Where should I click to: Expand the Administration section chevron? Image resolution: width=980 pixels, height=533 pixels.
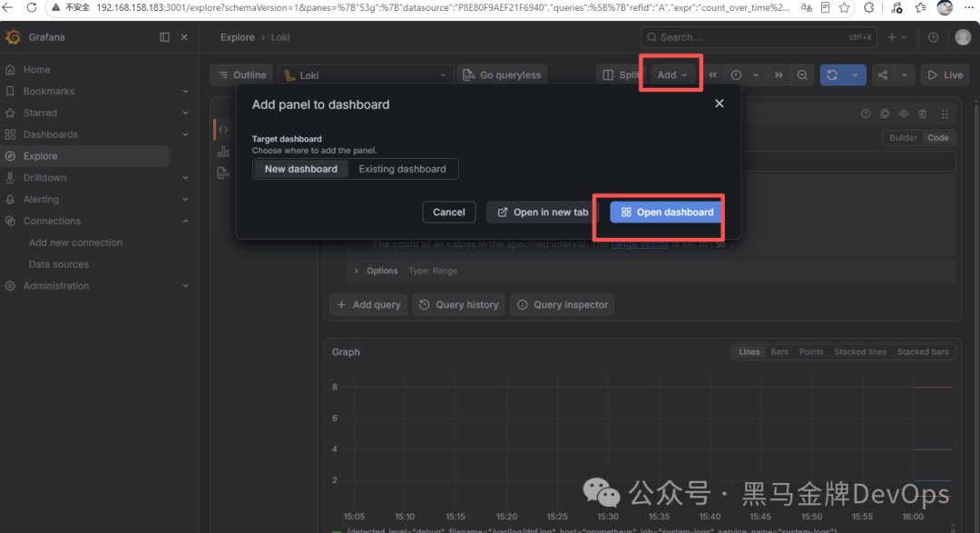[x=186, y=286]
